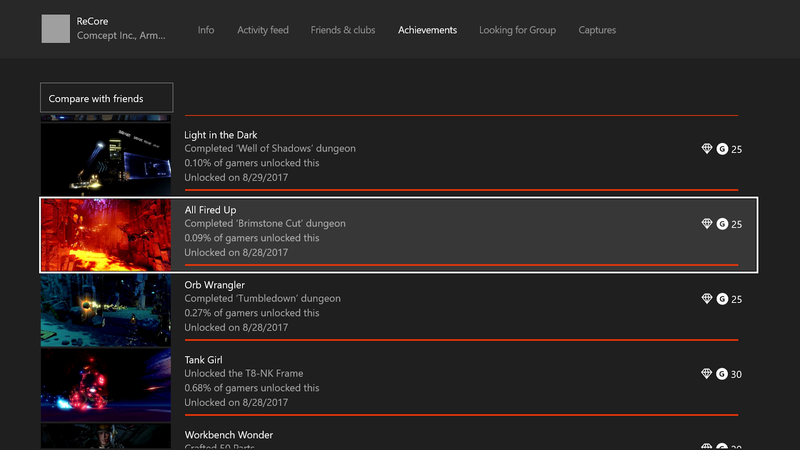Click Completed 'Tumbledown' dungeon text
The height and width of the screenshot is (450, 800).
pyautogui.click(x=262, y=298)
